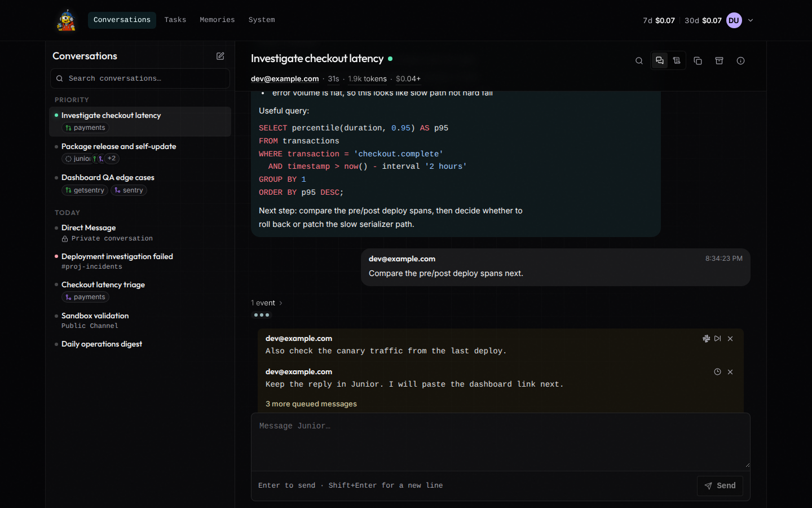Click the green active status dot by title

coord(390,59)
